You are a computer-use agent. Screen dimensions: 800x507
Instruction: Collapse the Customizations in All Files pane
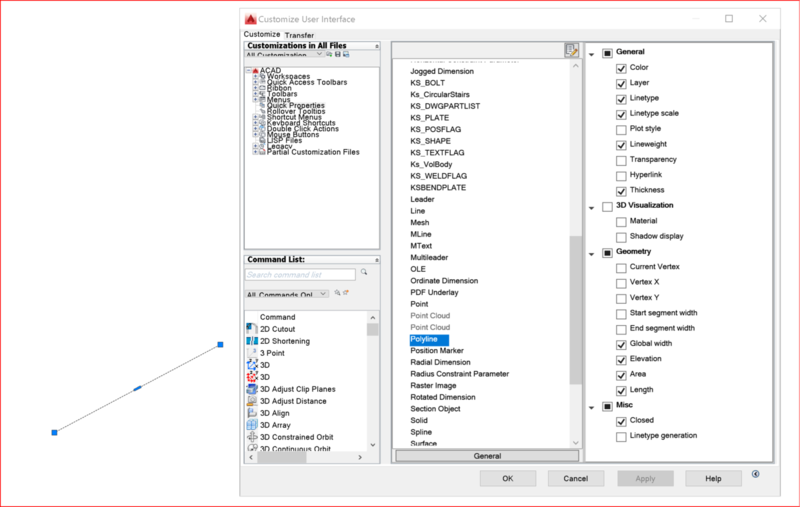[377, 46]
